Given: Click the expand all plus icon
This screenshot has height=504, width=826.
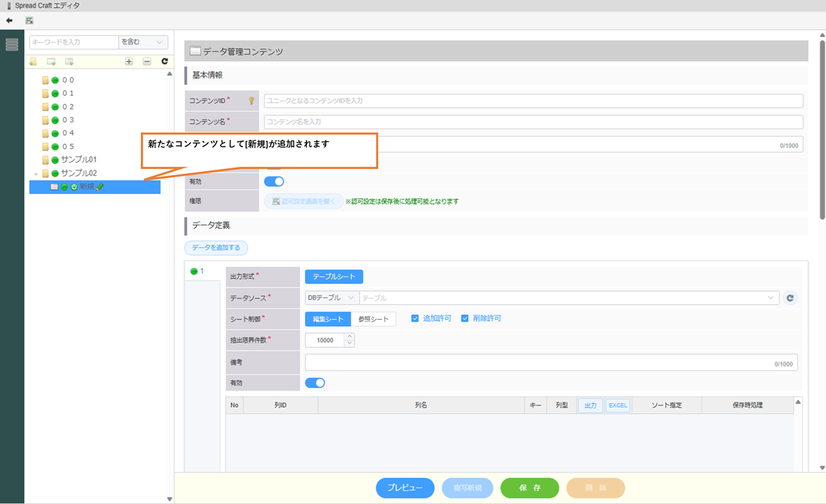Looking at the screenshot, I should (x=129, y=62).
